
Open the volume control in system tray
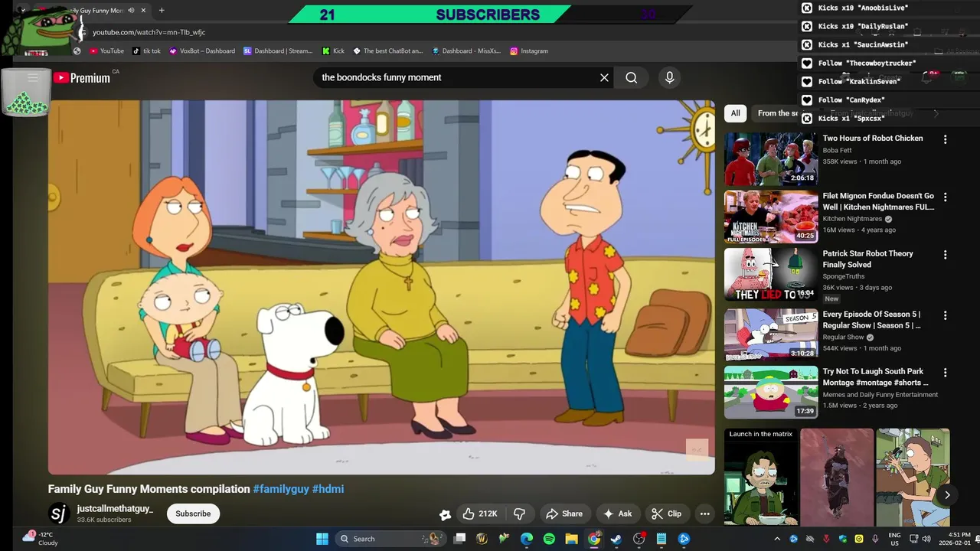click(925, 539)
